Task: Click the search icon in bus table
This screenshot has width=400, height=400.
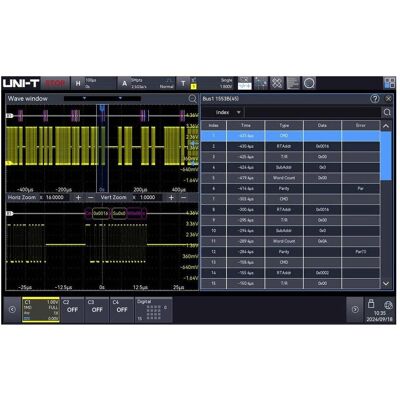Action: click(387, 112)
